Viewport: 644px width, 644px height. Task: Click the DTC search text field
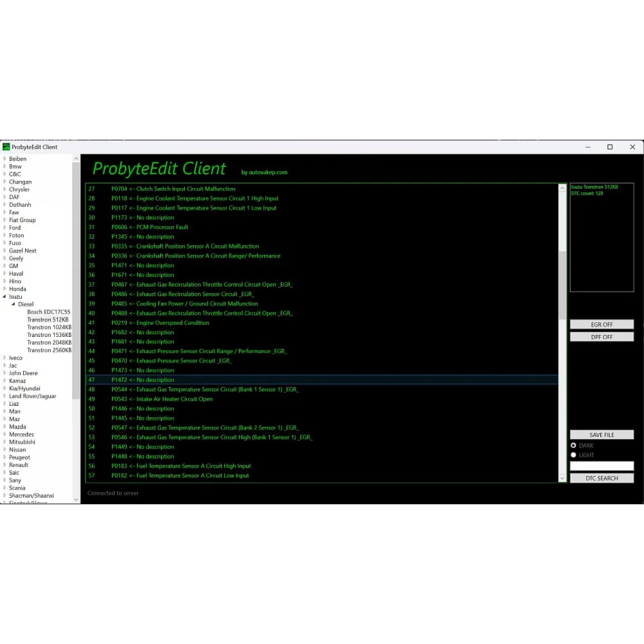(601, 466)
